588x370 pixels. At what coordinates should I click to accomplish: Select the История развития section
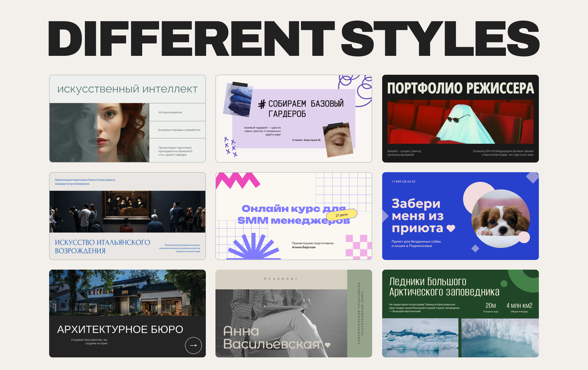[x=170, y=112]
